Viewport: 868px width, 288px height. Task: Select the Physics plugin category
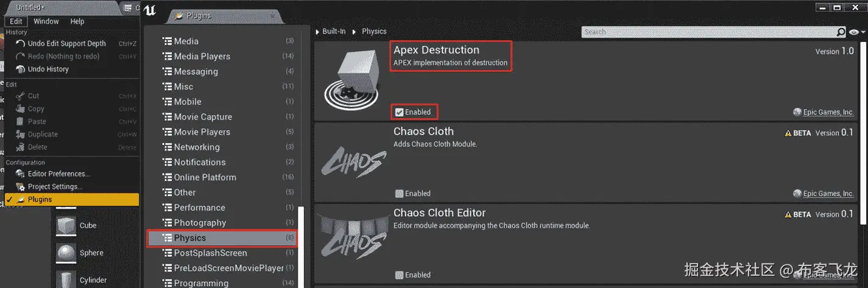[222, 238]
